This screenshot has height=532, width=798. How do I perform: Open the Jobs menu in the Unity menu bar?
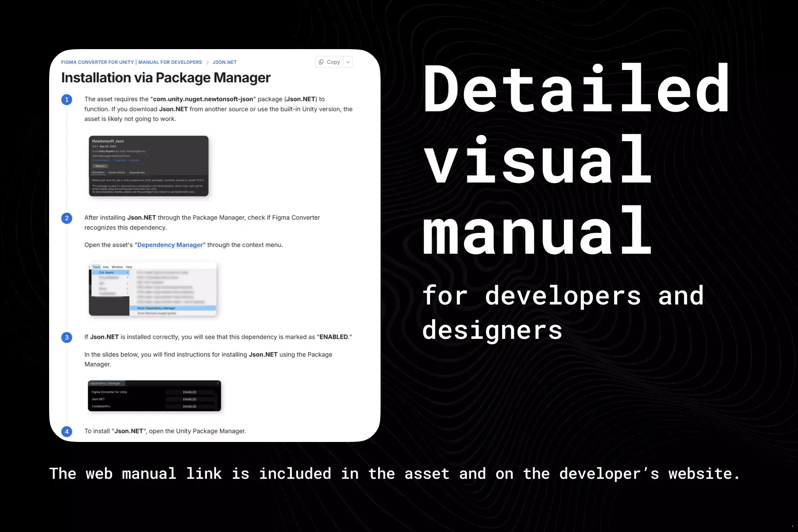tap(106, 267)
